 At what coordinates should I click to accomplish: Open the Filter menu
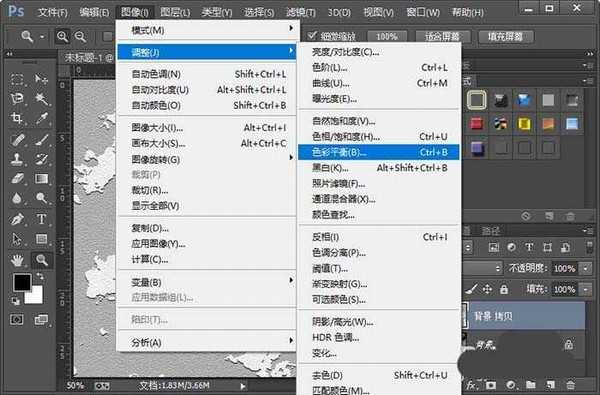[x=301, y=12]
